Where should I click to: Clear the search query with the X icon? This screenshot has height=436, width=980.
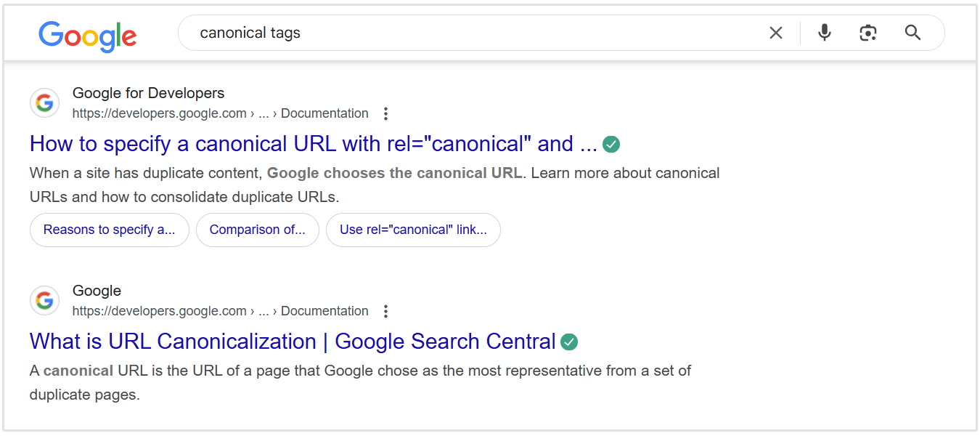tap(775, 33)
